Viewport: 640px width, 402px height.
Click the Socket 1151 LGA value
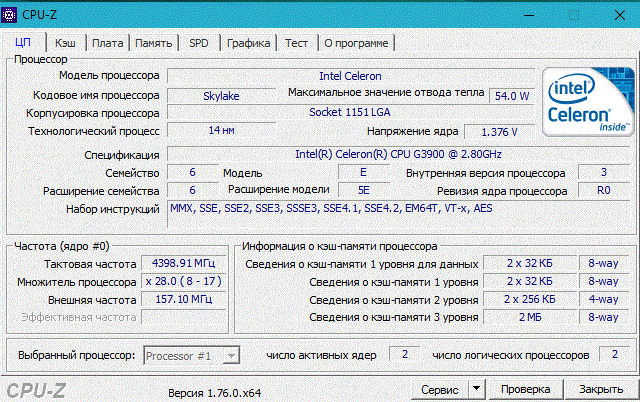(351, 112)
